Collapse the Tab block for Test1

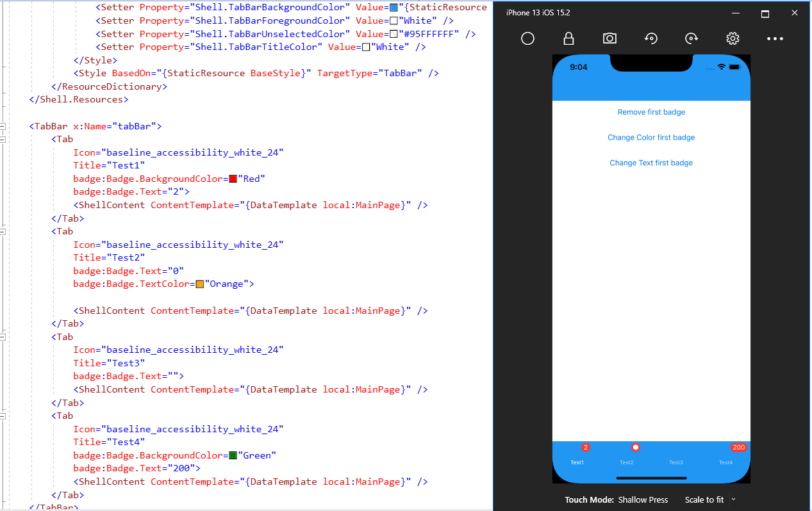pos(4,139)
